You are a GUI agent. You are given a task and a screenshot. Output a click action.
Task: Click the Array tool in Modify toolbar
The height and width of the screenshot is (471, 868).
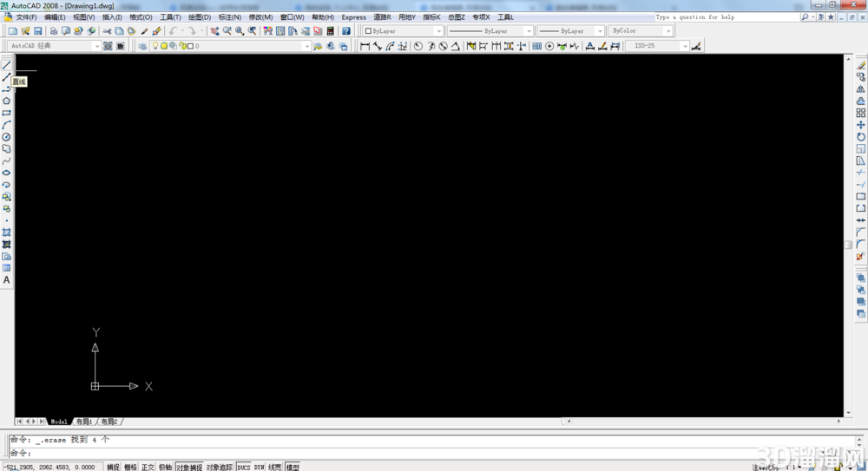tap(861, 113)
